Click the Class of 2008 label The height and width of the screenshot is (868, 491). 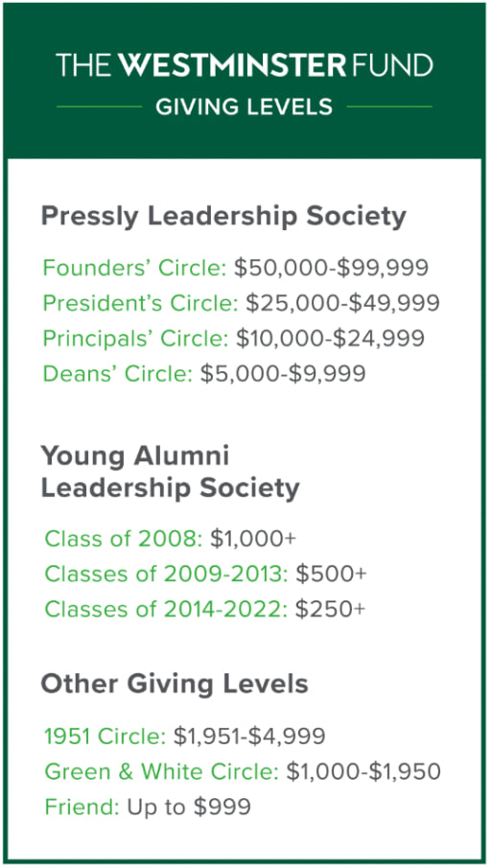click(124, 539)
